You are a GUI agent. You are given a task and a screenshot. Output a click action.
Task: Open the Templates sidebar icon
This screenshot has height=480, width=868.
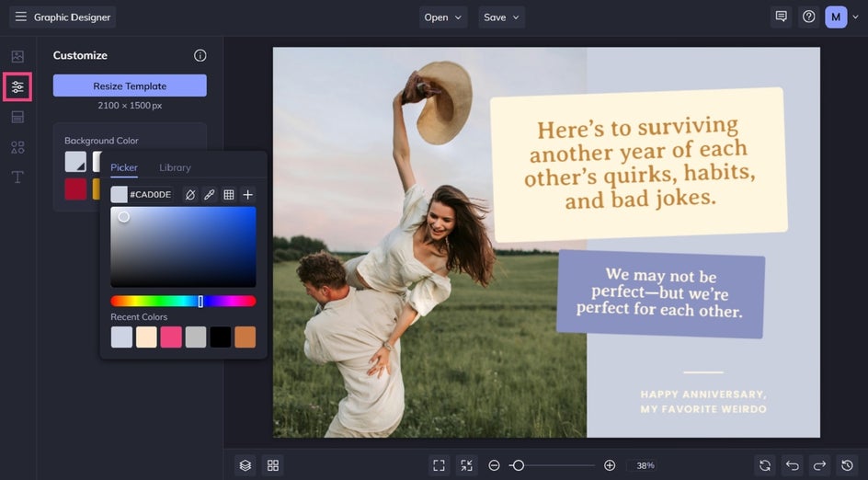coord(17,117)
